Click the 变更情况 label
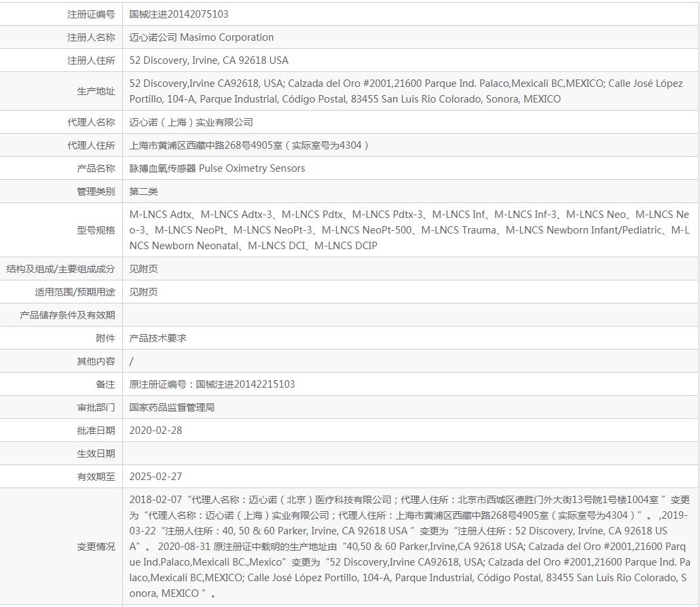The image size is (700, 607). click(x=96, y=547)
